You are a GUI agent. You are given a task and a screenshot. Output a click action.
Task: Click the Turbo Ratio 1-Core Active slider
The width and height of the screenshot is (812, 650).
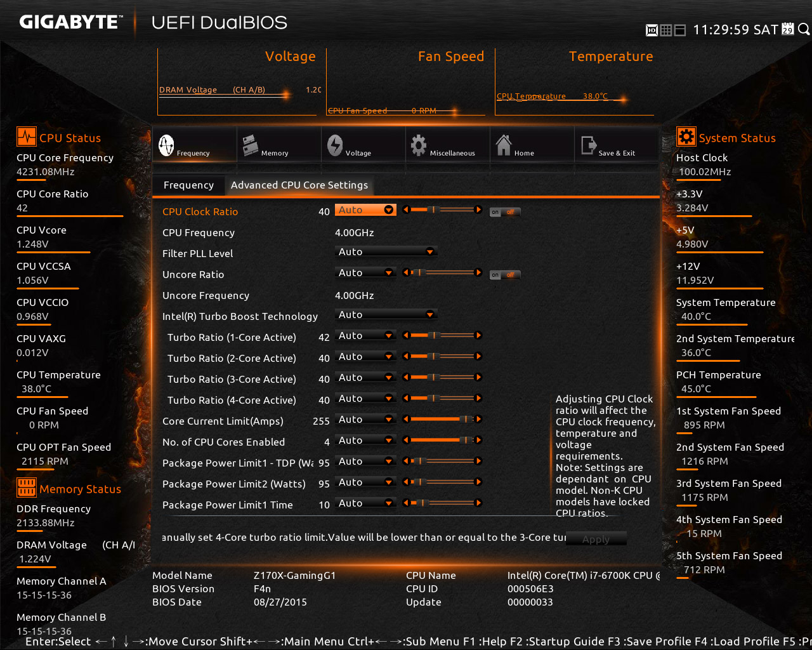[x=442, y=335]
